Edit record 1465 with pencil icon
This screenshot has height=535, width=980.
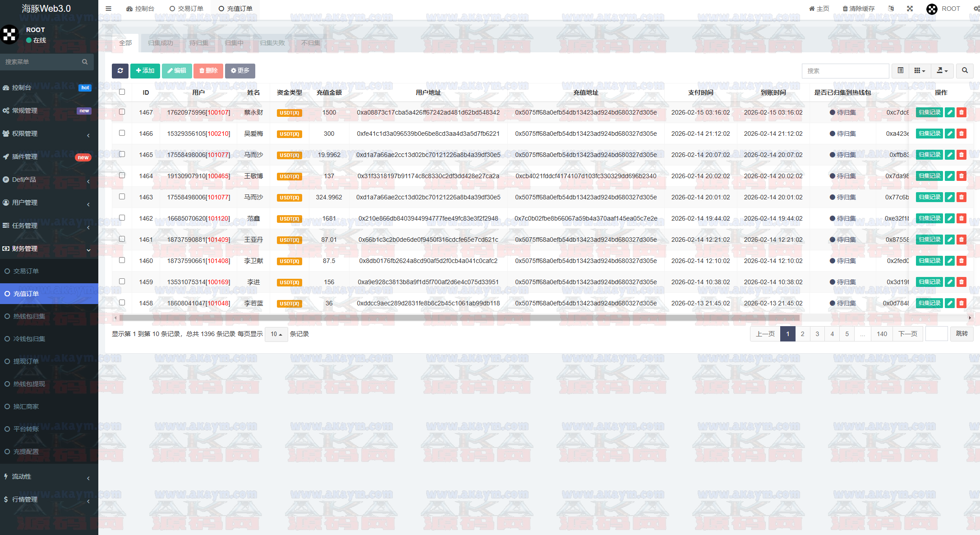950,155
